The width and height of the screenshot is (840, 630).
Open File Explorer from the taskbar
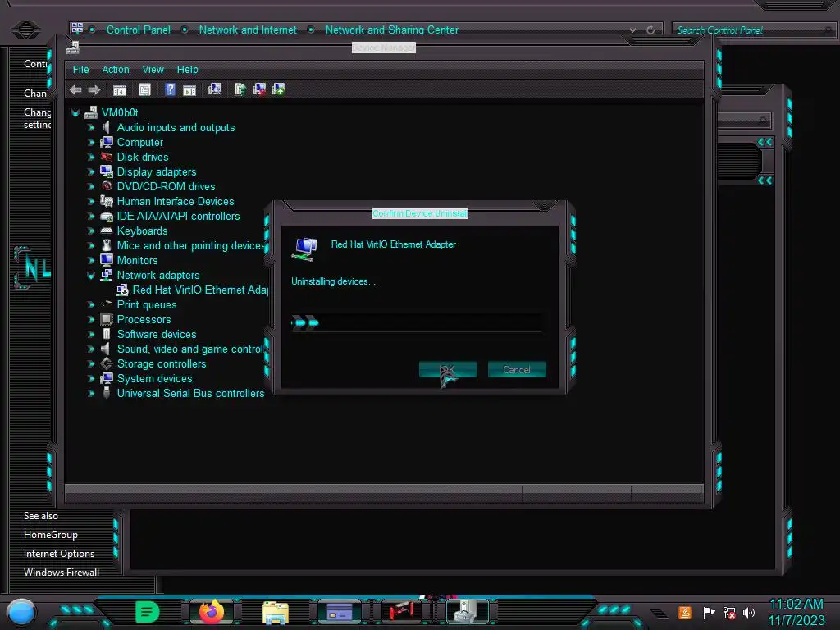pyautogui.click(x=276, y=613)
